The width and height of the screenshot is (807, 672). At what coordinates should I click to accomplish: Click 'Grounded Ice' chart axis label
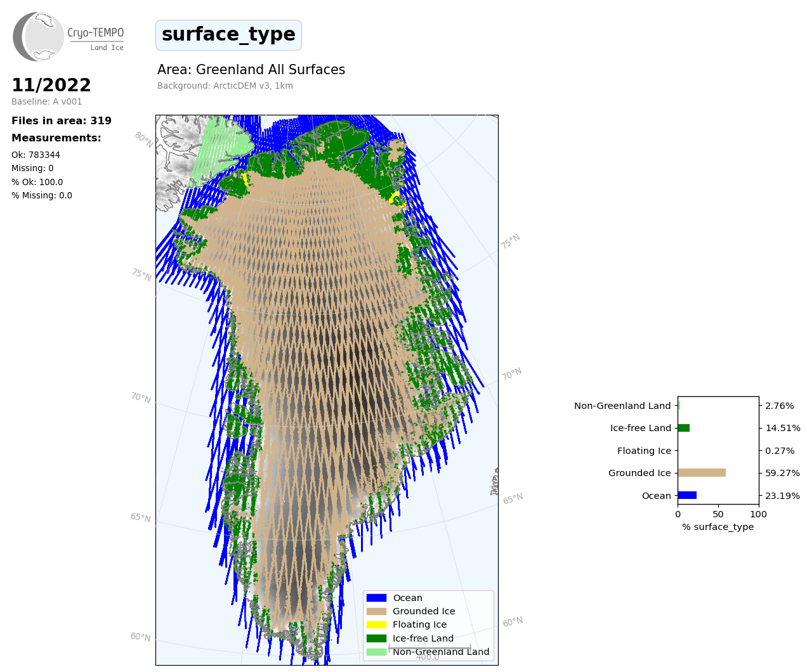coord(640,473)
